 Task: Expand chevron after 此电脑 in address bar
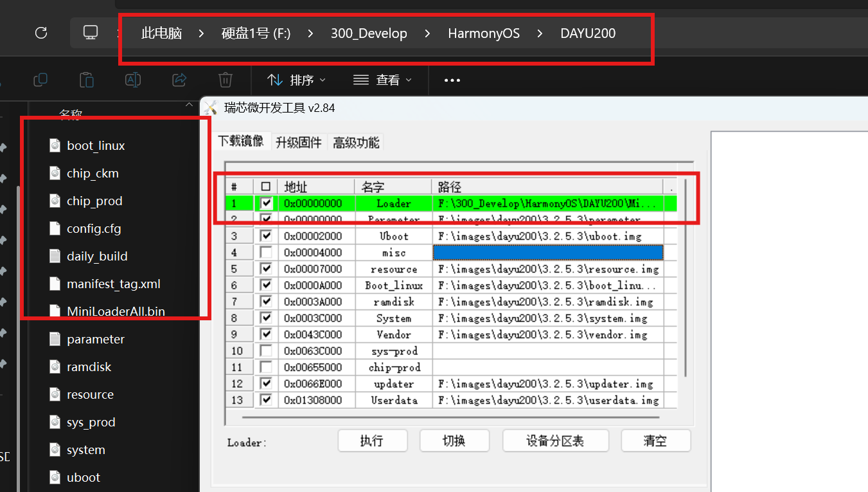[202, 33]
